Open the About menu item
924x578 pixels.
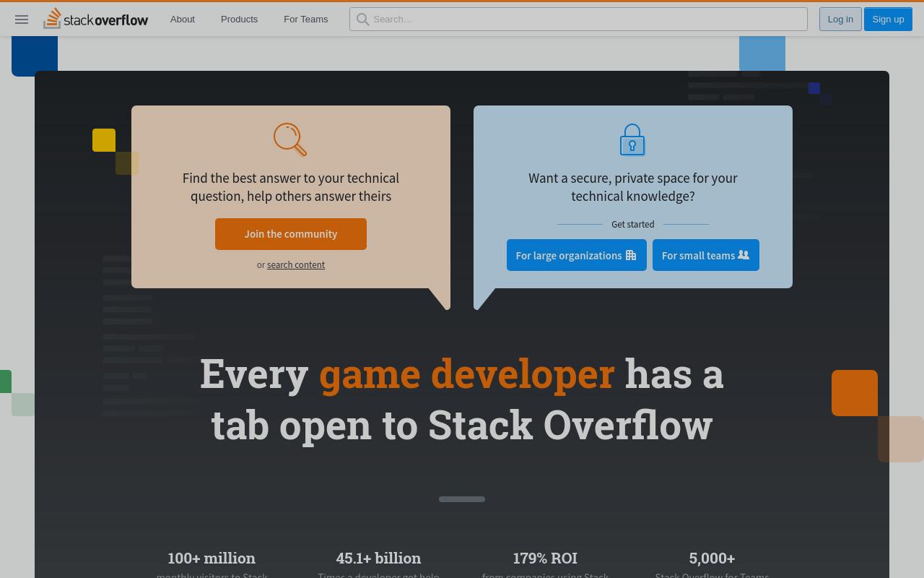183,19
